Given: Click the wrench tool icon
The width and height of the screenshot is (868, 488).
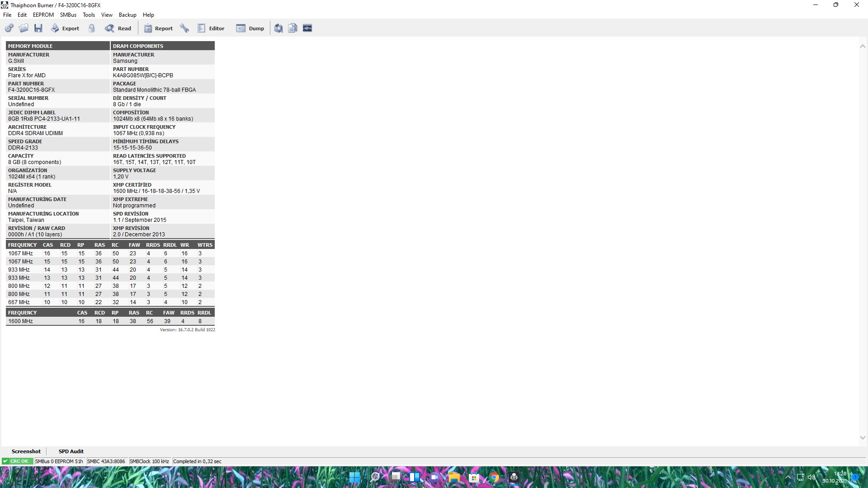Looking at the screenshot, I should tap(184, 28).
